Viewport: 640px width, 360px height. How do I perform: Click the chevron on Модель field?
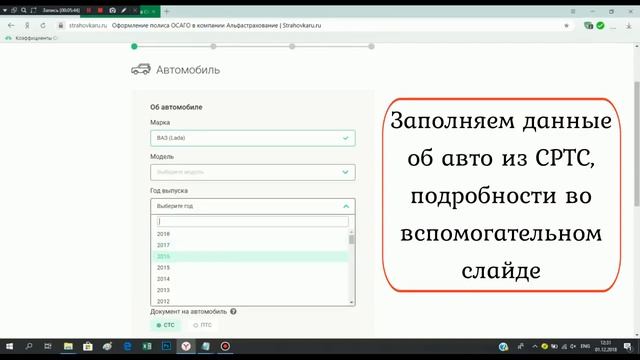pyautogui.click(x=346, y=172)
